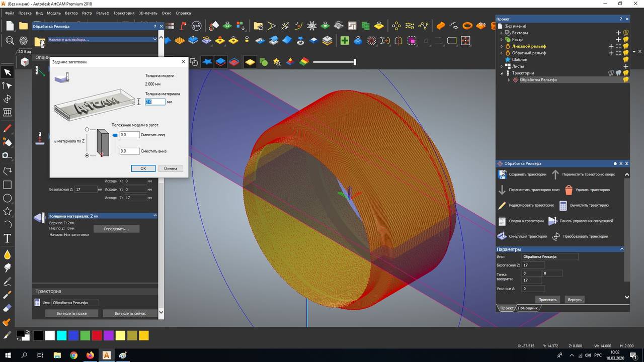Collapse the Траектории tree node
Screen dimensions: 644x362
(501, 73)
